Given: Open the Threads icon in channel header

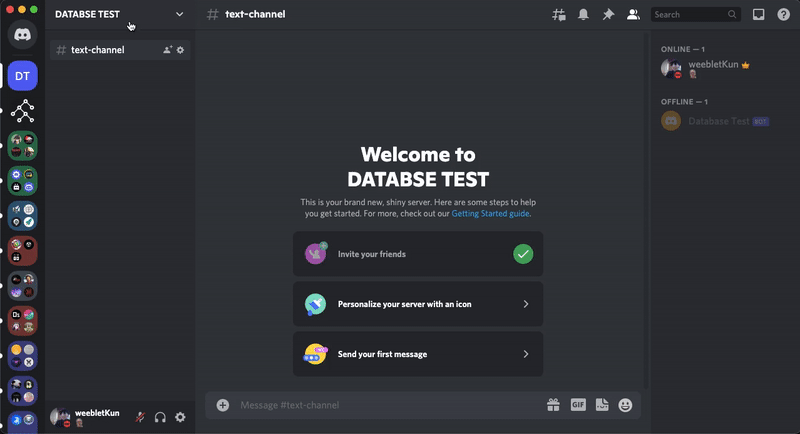Looking at the screenshot, I should tap(559, 15).
